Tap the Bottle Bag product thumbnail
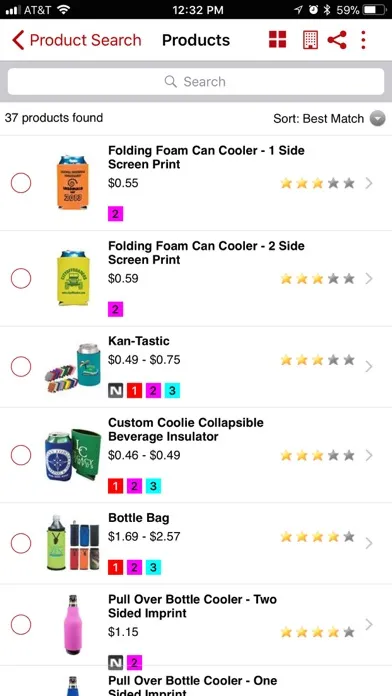Screen dimensions: 392x696 pos(73,542)
